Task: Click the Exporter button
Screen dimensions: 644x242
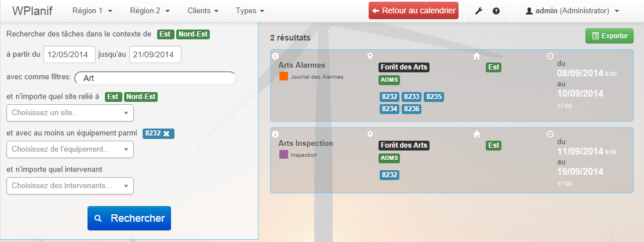Action: coord(609,36)
